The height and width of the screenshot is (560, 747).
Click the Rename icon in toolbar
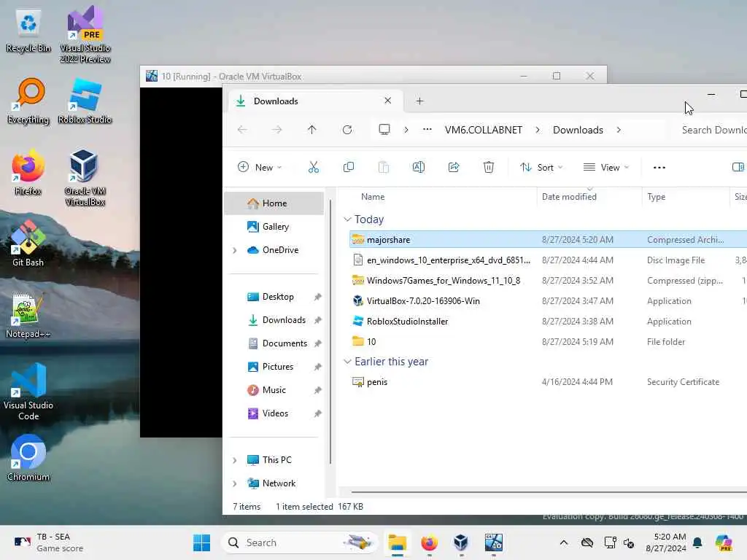pyautogui.click(x=418, y=167)
